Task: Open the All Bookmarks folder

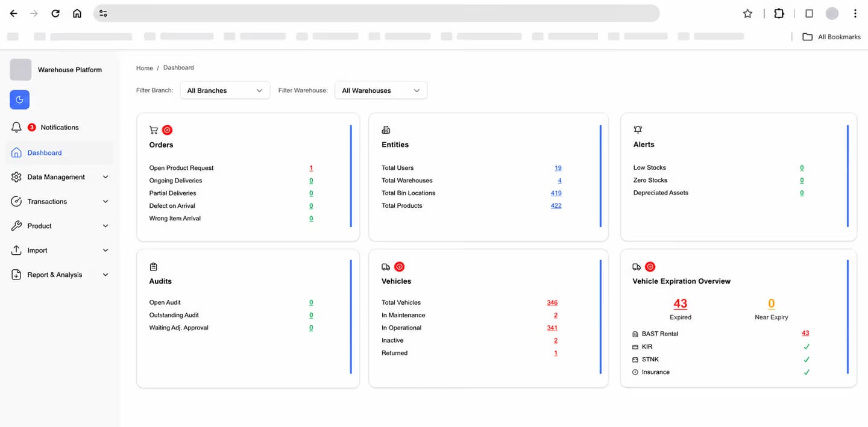Action: [x=831, y=37]
